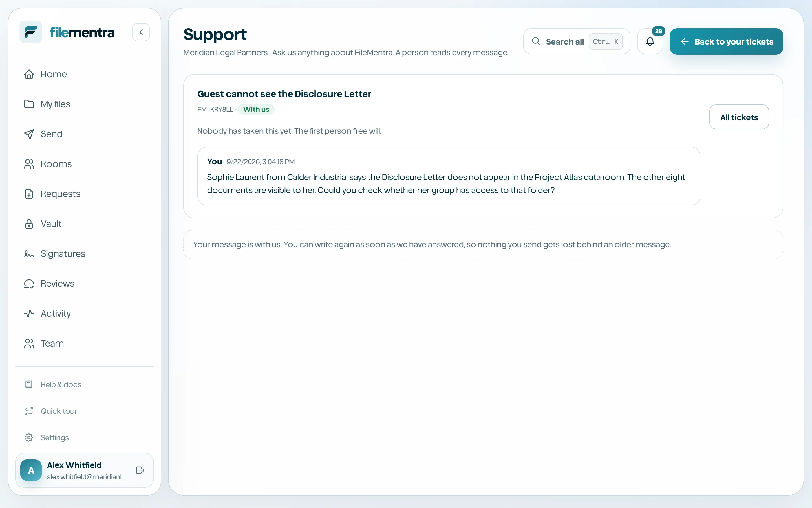812x508 pixels.
Task: Sign out using the logout icon
Action: click(x=140, y=470)
